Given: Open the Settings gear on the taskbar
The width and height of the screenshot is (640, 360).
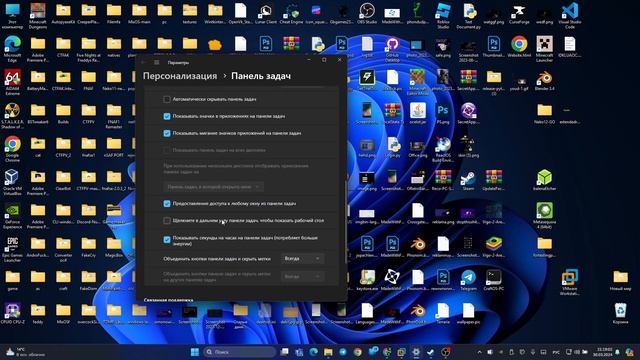Looking at the screenshot, I should (416, 352).
